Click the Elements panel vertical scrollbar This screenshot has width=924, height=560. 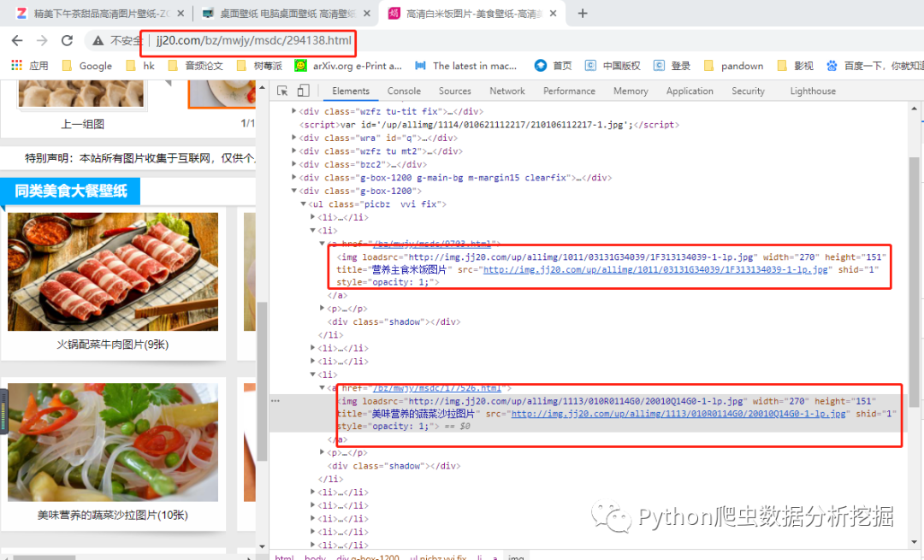(914, 283)
